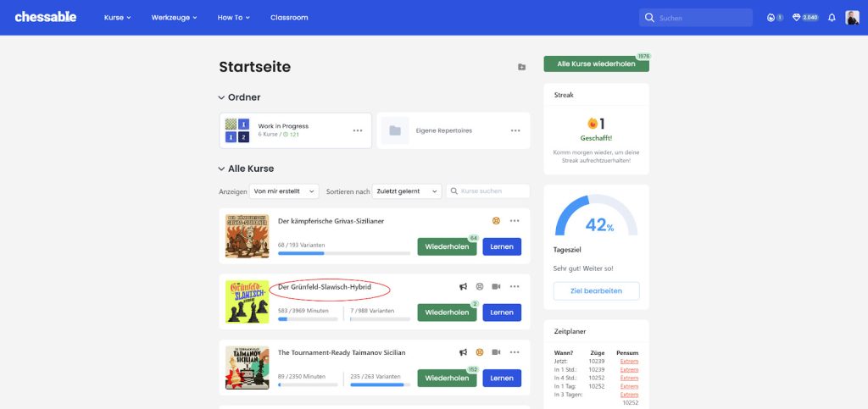Open the user profile avatar
The image size is (868, 409).
point(852,17)
